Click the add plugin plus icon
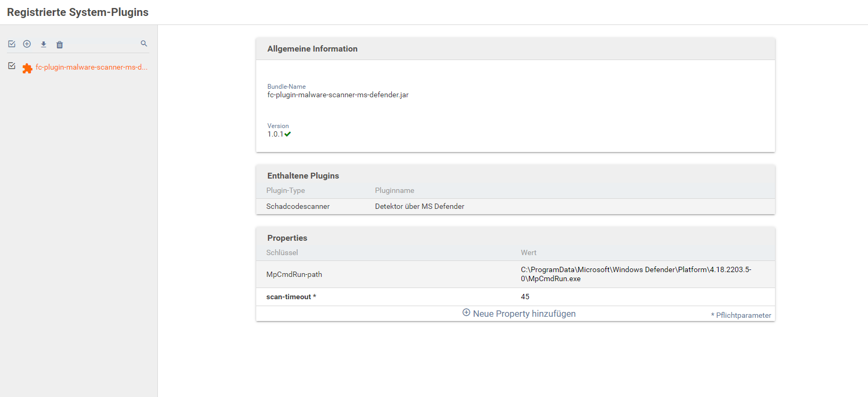868x397 pixels. click(27, 44)
